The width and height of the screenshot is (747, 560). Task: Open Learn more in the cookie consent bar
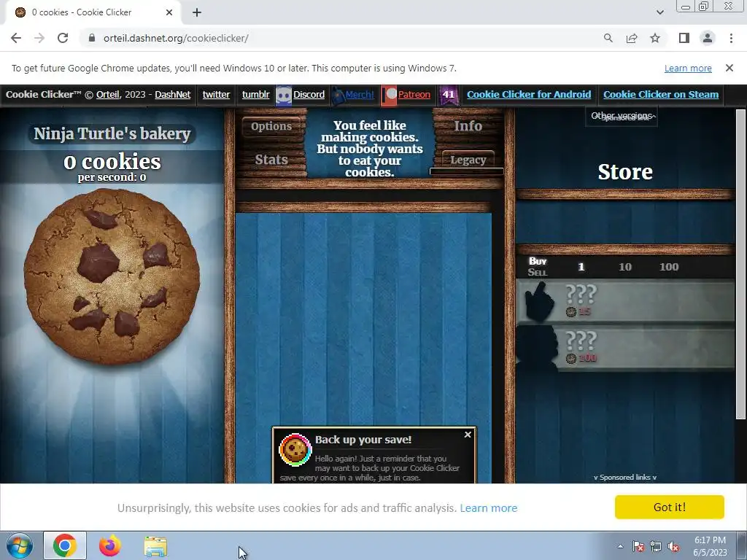pos(488,508)
